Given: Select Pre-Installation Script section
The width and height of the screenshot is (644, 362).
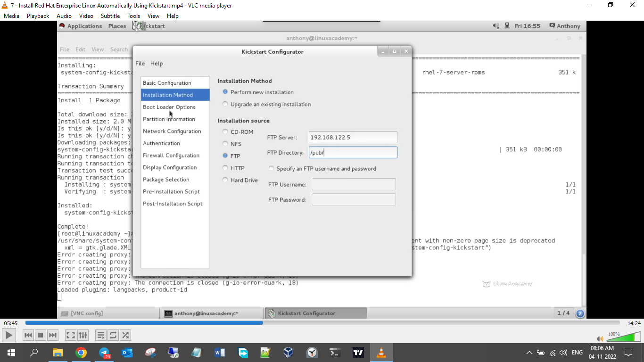Looking at the screenshot, I should click(x=175, y=192).
